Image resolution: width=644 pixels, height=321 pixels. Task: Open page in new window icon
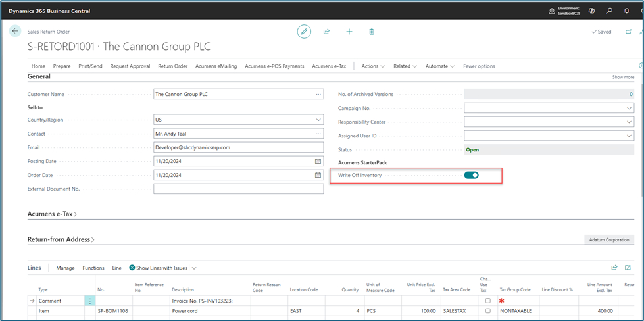point(628,32)
